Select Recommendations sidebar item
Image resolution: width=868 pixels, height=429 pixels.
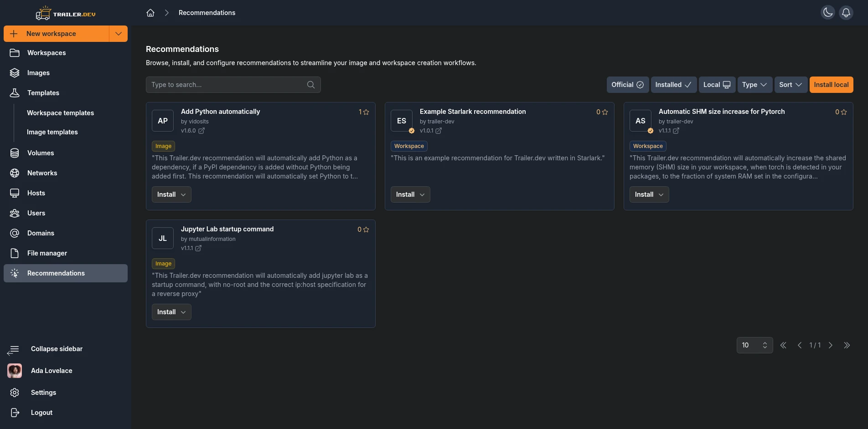point(66,273)
